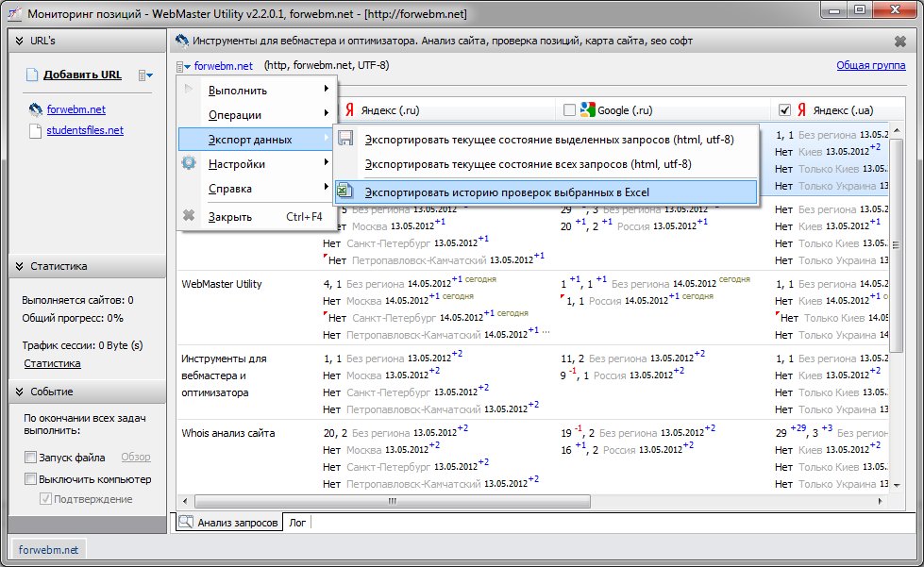Open the dropdown arrow beside Добавить URL
Screen dimensions: 924x567
point(145,75)
